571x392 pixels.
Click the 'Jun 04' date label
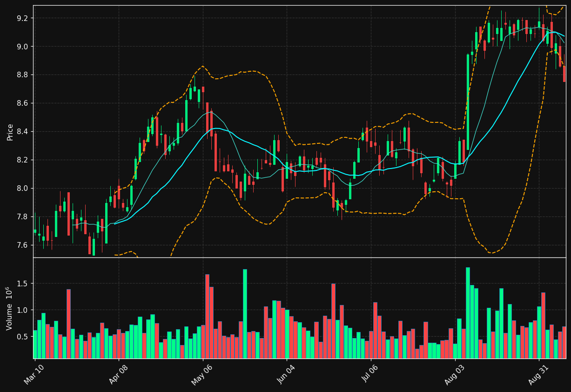point(286,374)
